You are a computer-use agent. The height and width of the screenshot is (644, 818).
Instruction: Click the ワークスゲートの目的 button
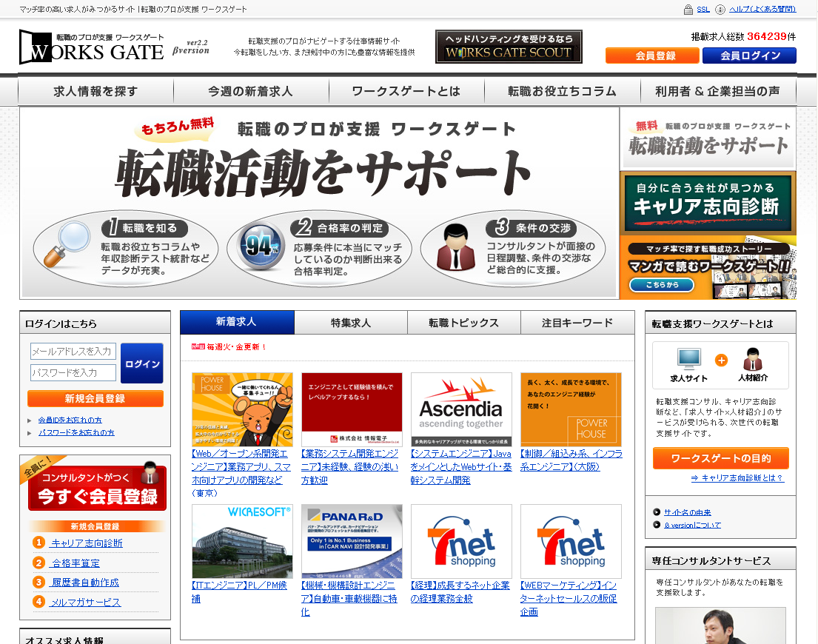click(x=720, y=458)
